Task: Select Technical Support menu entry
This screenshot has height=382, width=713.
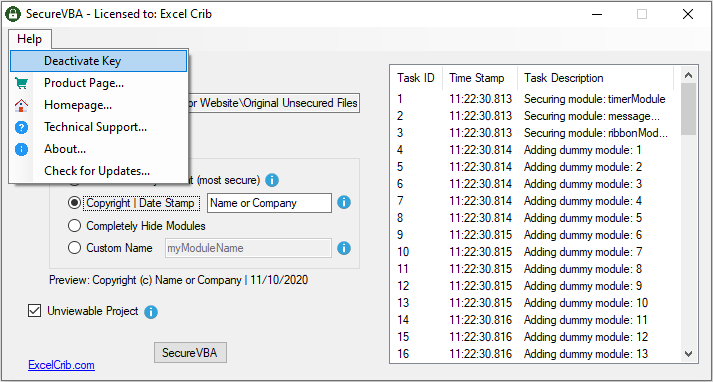Action: pos(98,127)
